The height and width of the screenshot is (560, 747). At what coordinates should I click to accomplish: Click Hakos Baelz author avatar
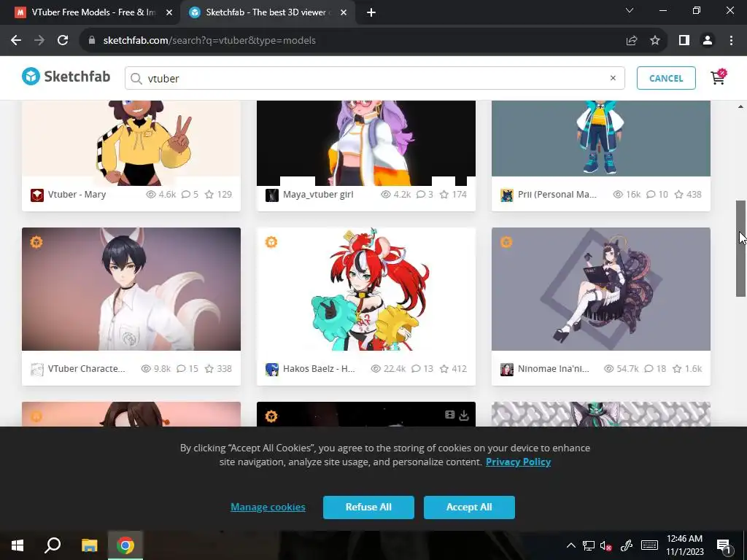[x=272, y=370]
